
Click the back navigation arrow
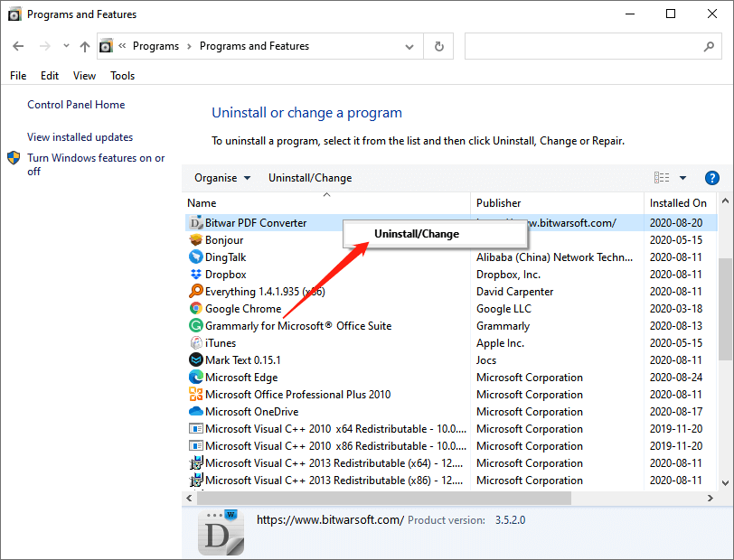(x=17, y=45)
